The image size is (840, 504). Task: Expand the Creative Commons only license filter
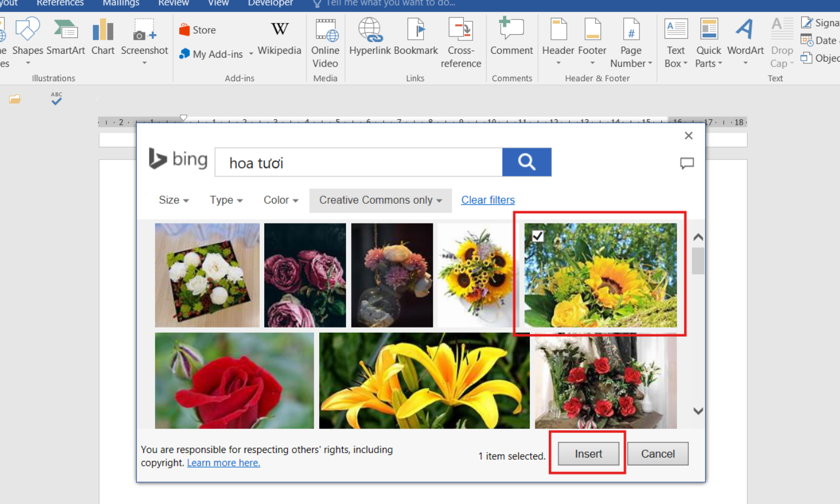click(x=380, y=200)
